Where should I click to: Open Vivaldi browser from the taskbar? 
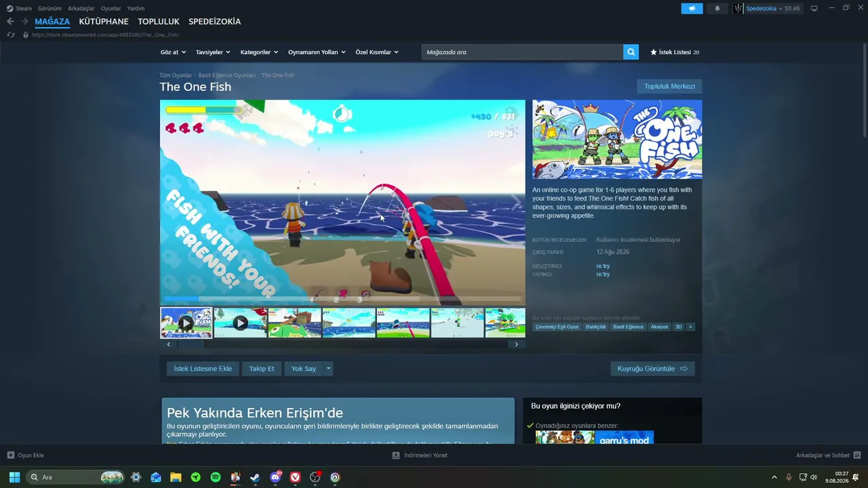click(x=295, y=477)
